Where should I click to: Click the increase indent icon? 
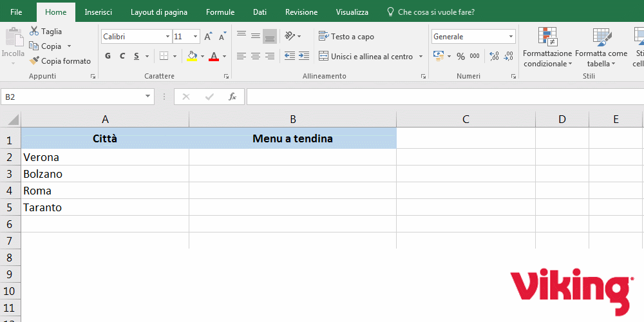click(x=305, y=57)
